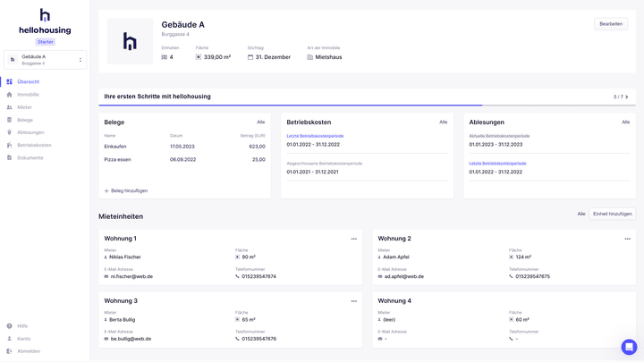The image size is (644, 362).
Task: Open Letzte Betriebskostenperiode link in Ablesungen
Action: (497, 164)
